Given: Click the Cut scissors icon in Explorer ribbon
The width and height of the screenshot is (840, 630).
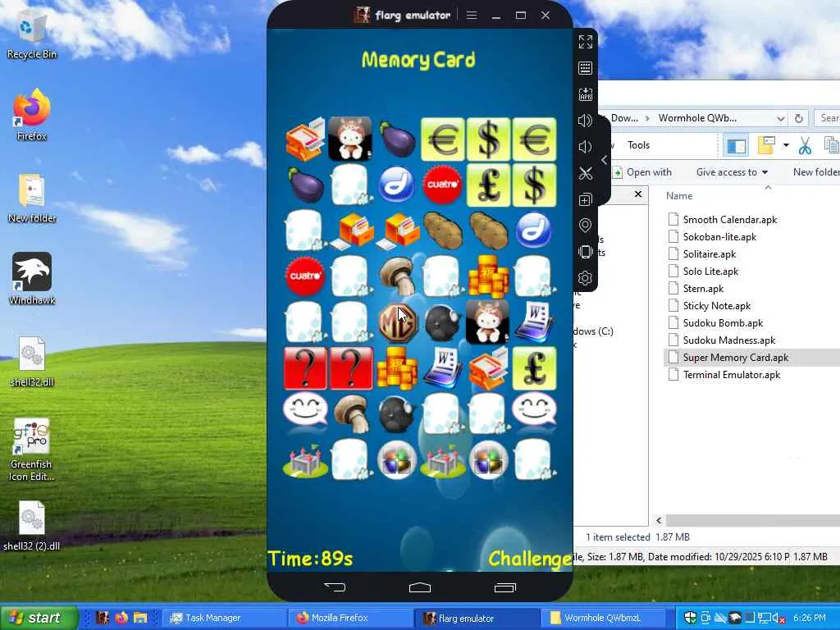Looking at the screenshot, I should pos(805,146).
